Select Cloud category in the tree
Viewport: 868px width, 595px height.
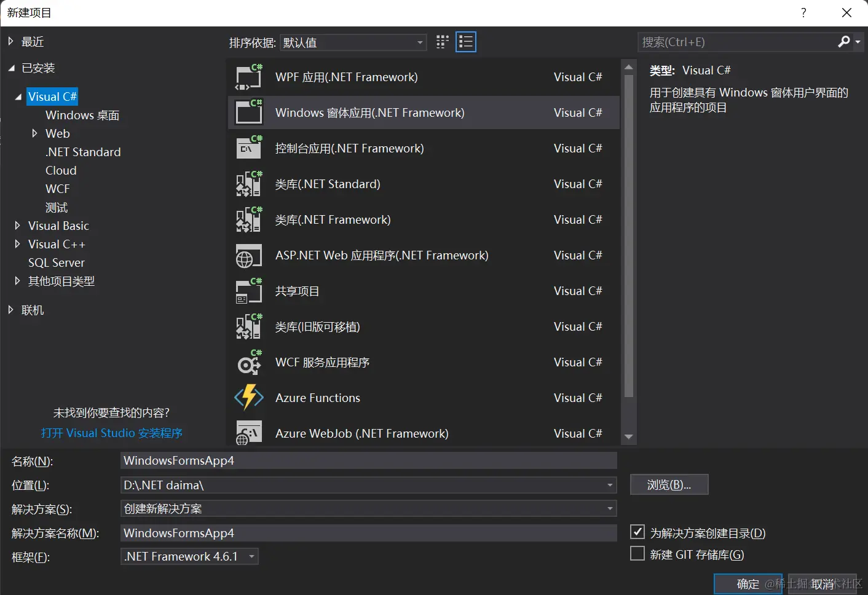[x=61, y=170]
